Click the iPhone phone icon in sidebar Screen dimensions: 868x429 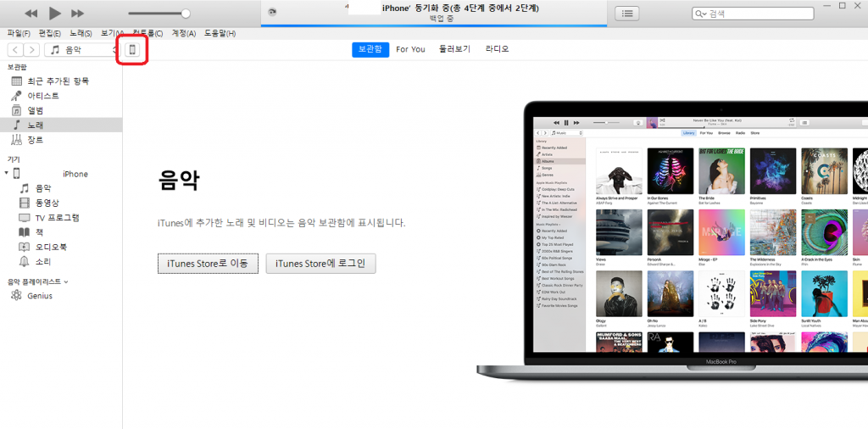17,174
